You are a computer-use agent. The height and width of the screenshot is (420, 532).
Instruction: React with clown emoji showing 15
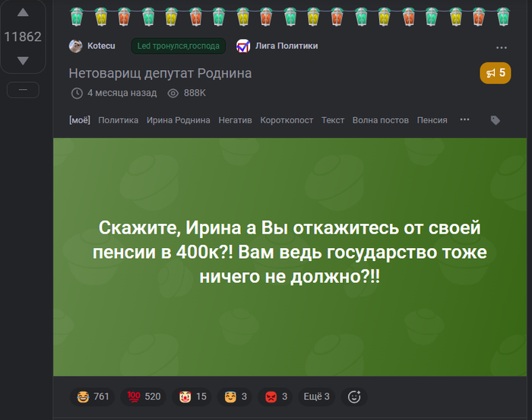(x=192, y=396)
